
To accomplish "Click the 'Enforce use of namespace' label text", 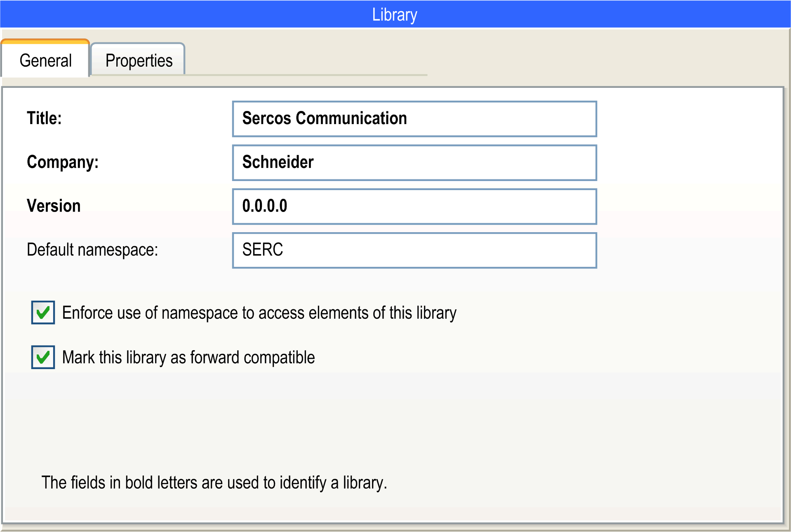I will coord(259,313).
